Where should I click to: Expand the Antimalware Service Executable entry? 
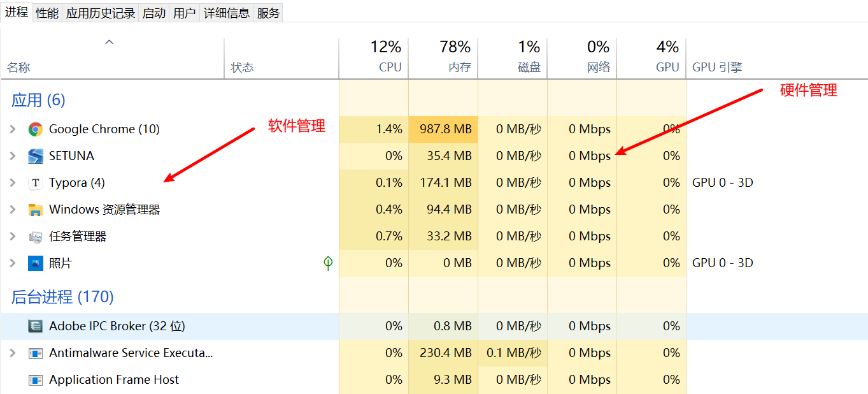[x=13, y=353]
